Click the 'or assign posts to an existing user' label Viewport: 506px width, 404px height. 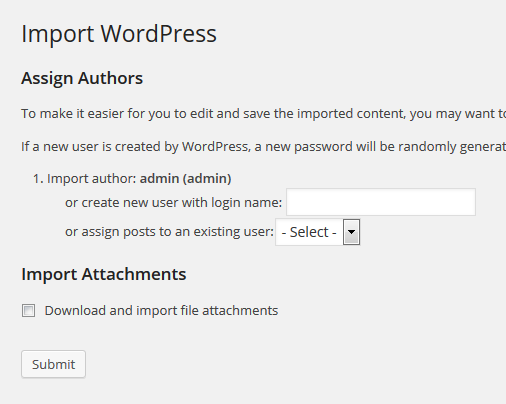click(x=169, y=232)
